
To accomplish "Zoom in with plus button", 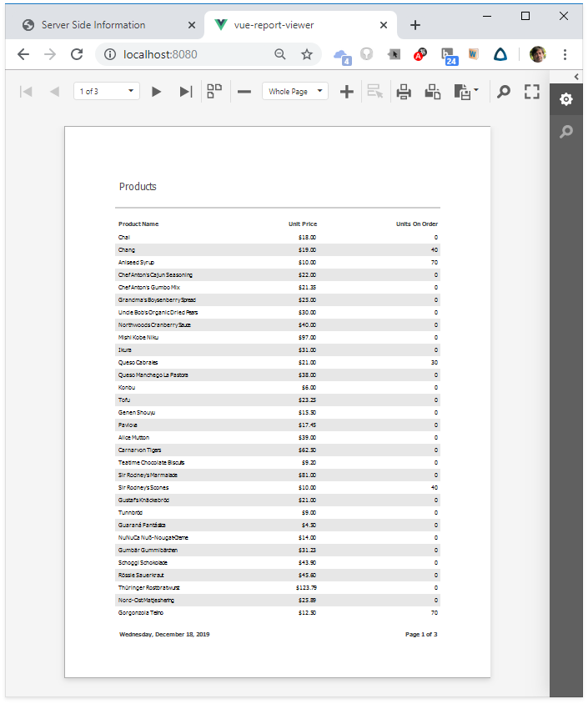I will [346, 92].
